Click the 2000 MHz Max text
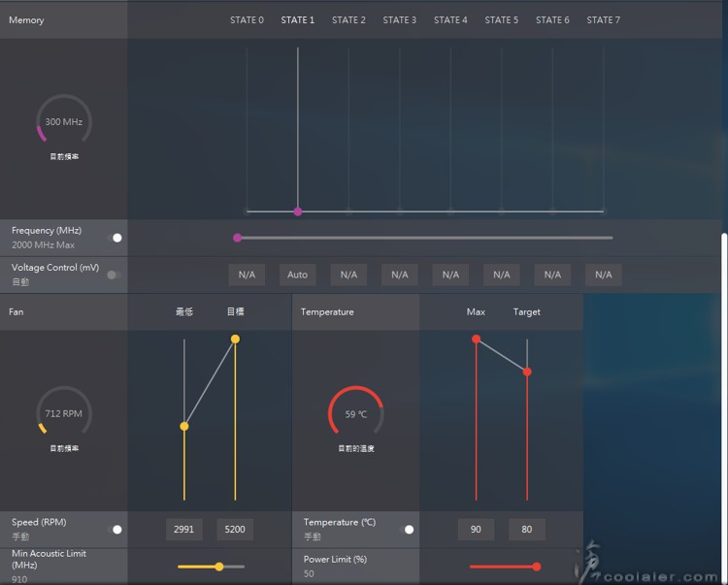This screenshot has width=728, height=585. click(x=43, y=244)
